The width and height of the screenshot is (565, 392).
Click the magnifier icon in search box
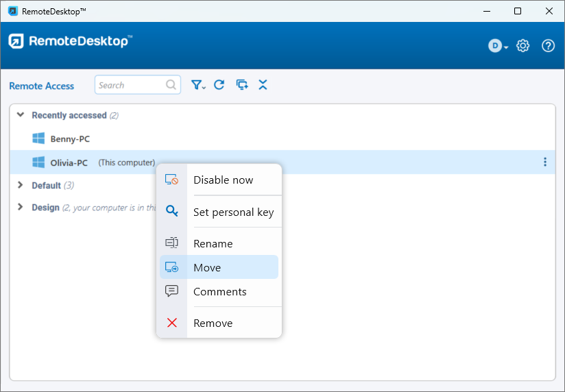point(171,85)
